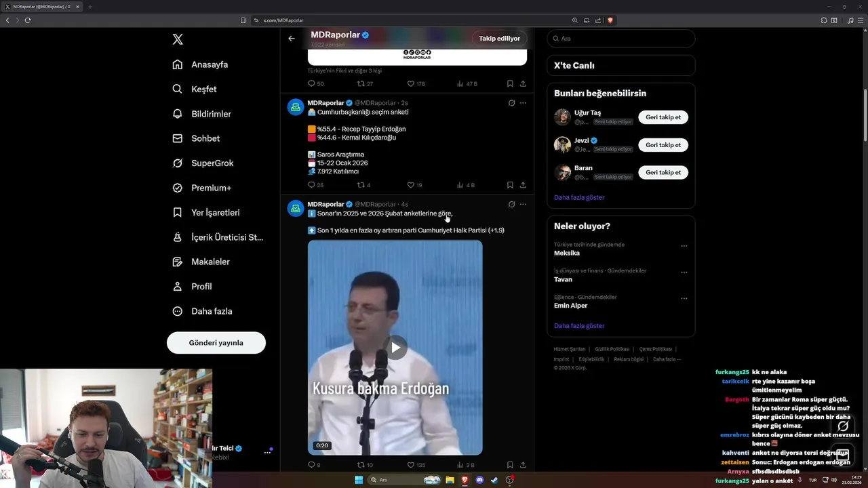868x488 pixels.
Task: Expand Daha fazla menu
Action: 202,311
